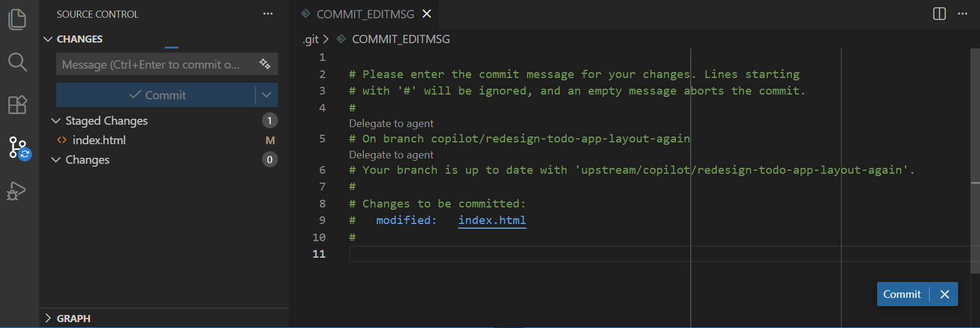Viewport: 980px width, 328px height.
Task: Click the blue Commit button in editor
Action: [902, 294]
